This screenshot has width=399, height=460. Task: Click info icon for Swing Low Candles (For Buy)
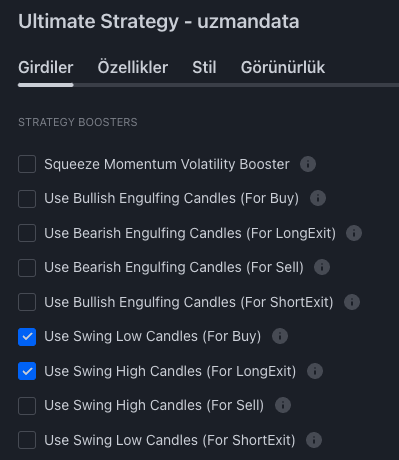click(x=280, y=336)
